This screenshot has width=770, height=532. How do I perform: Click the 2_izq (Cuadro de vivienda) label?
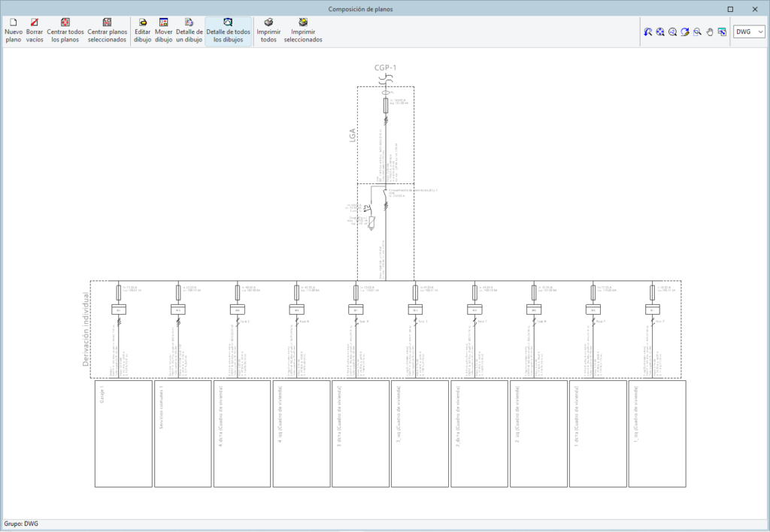[x=517, y=414]
